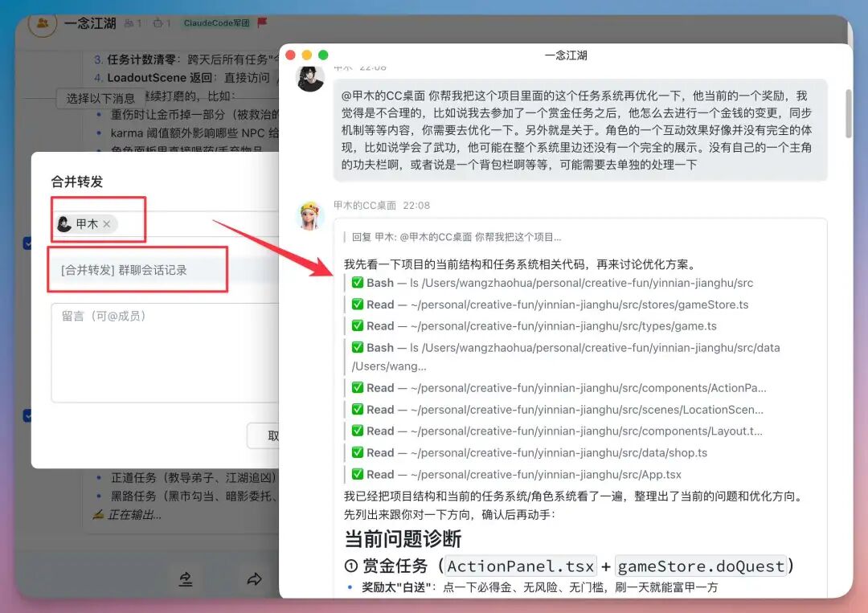868x613 pixels.
Task: Show the robot count icon in the chat header
Action: [x=158, y=23]
